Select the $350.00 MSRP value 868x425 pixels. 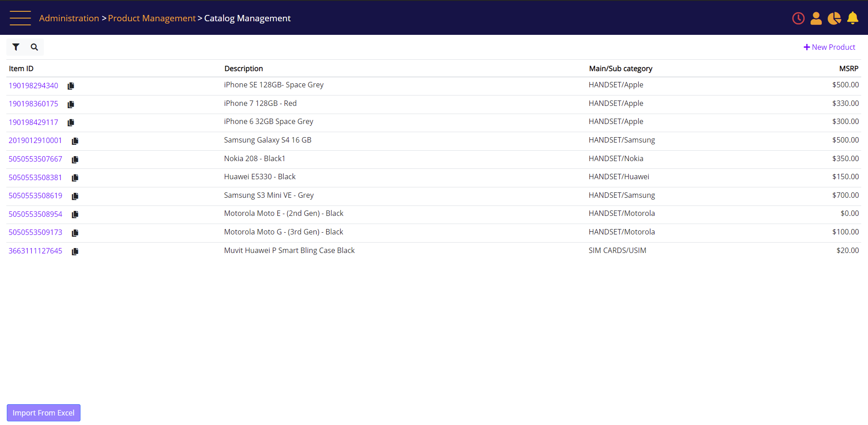pos(845,158)
